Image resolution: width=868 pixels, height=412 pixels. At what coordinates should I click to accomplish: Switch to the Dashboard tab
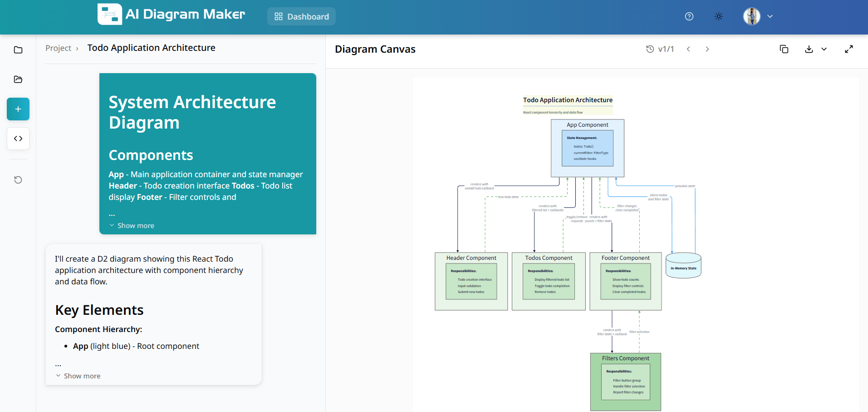[301, 16]
